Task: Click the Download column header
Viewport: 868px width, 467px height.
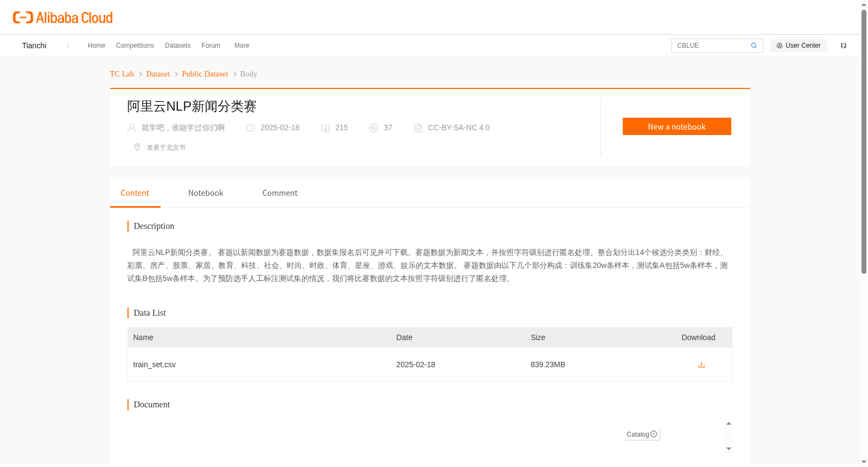Action: point(699,337)
